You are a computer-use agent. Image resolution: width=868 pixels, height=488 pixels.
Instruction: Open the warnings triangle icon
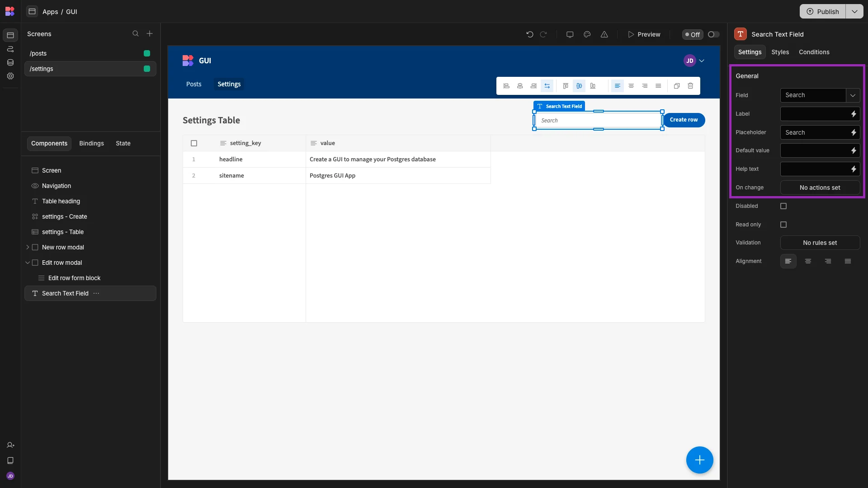click(604, 34)
